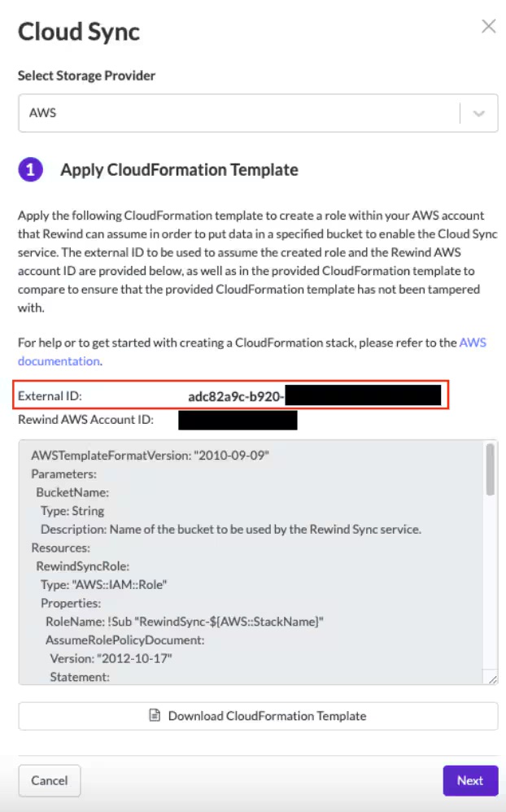Screen dimensions: 506x812
Task: Grab the text area resize handle
Action: coord(492,679)
